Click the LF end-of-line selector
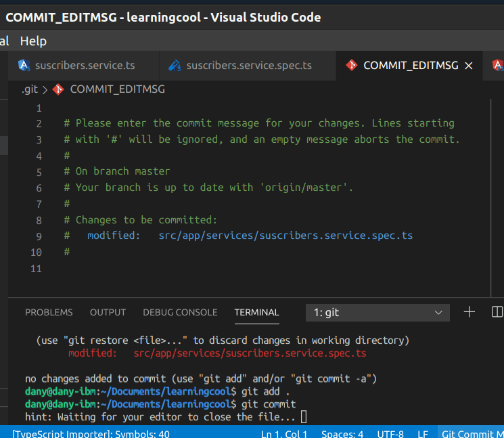Viewport: 504px width, 438px height. [423, 434]
